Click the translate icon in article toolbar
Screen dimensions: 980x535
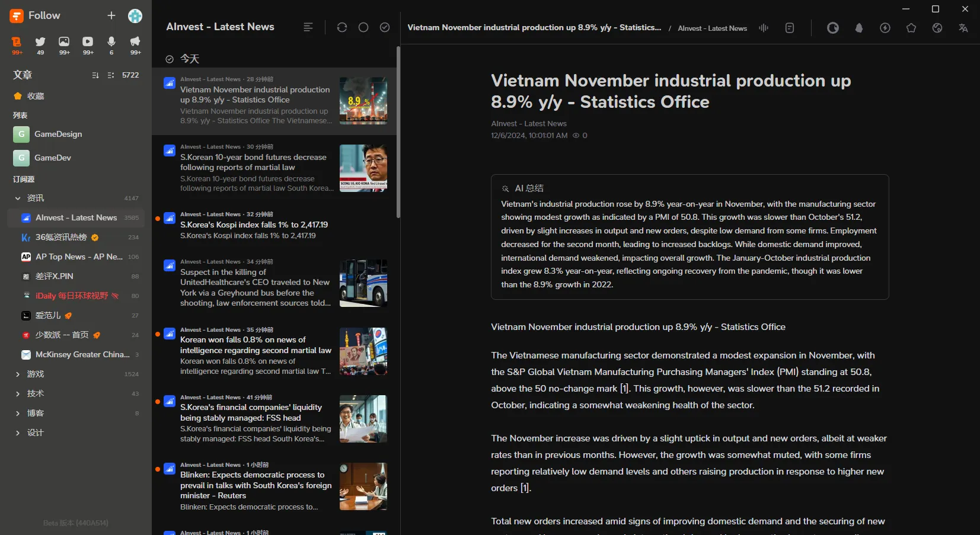click(x=963, y=28)
